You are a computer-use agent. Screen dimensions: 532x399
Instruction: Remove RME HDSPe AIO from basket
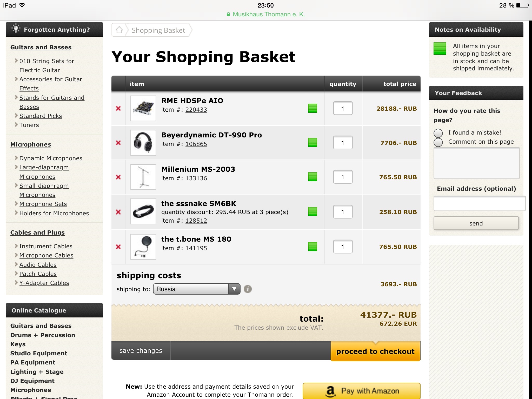(118, 108)
